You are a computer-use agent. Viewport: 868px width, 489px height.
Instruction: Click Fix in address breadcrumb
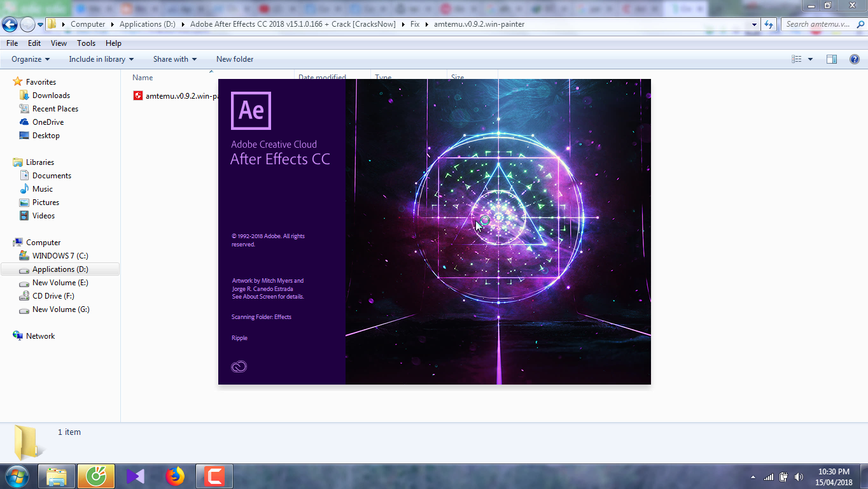point(414,24)
